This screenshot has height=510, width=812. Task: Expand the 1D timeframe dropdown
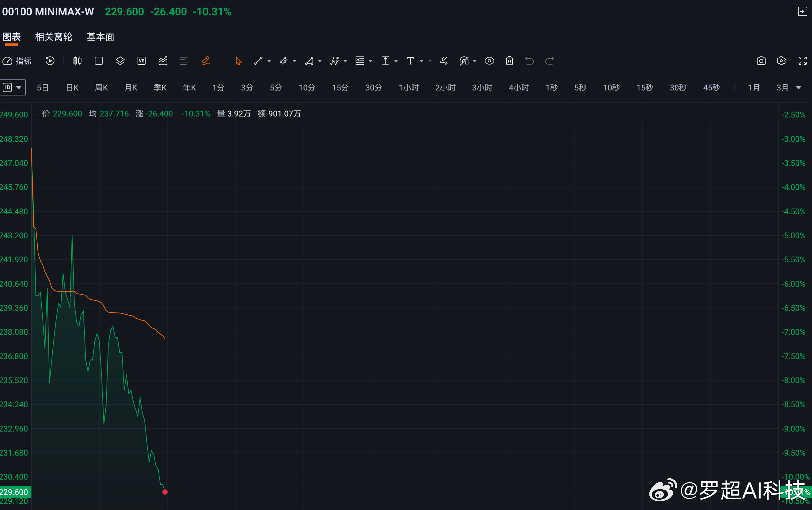pos(13,88)
